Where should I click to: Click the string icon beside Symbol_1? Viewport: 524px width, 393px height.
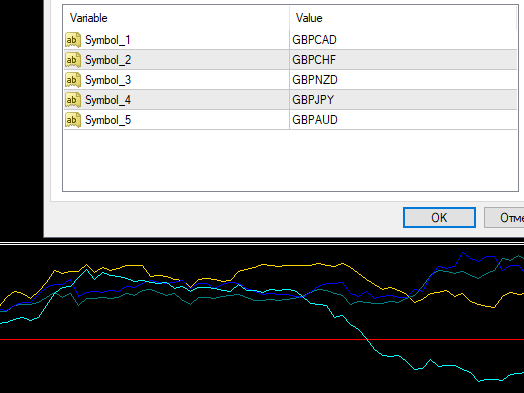point(73,40)
